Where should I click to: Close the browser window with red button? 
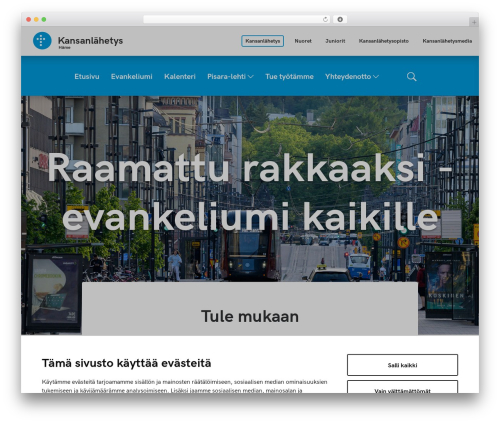click(x=29, y=19)
